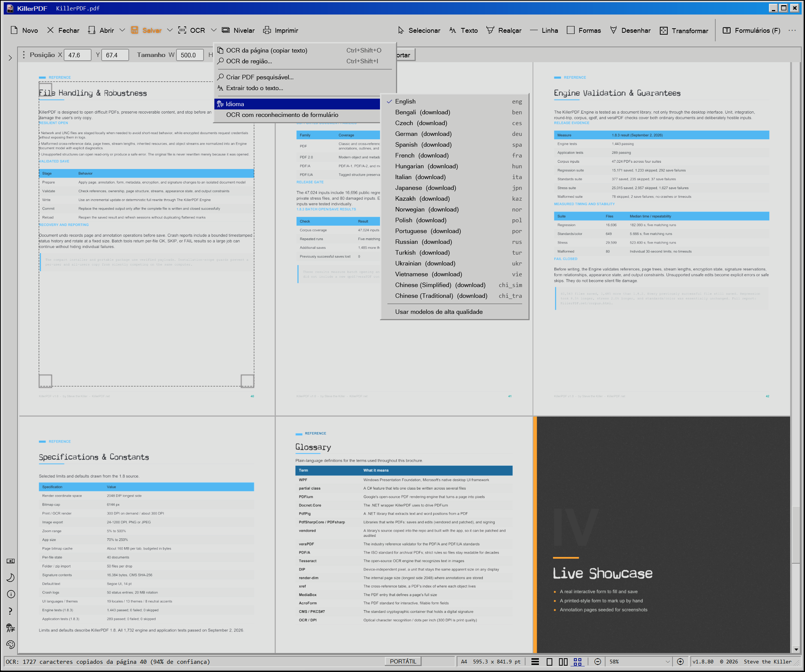Open the Formulários (F) forms tool

(x=752, y=30)
